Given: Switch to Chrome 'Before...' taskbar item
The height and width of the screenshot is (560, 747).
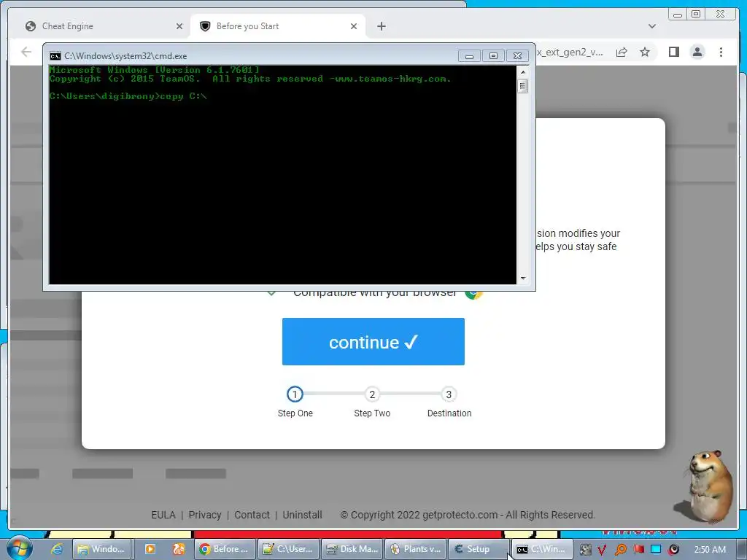Looking at the screenshot, I should (224, 549).
